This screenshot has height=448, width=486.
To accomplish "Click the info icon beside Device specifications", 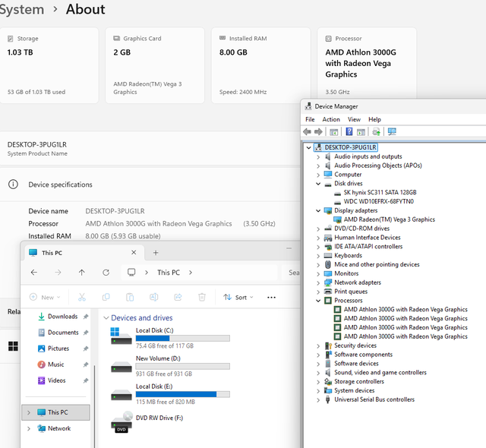I will [13, 185].
